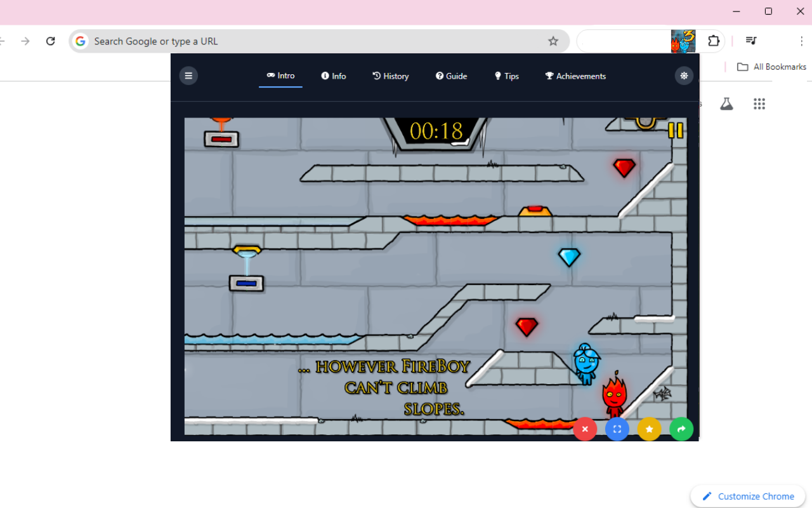Click the red diamond near the pause button
Screen dimensions: 812x508
(x=624, y=168)
